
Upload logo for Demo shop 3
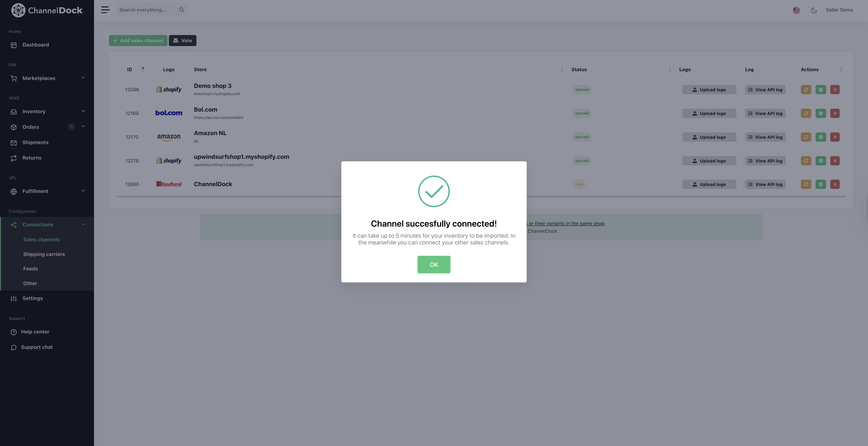(x=709, y=90)
